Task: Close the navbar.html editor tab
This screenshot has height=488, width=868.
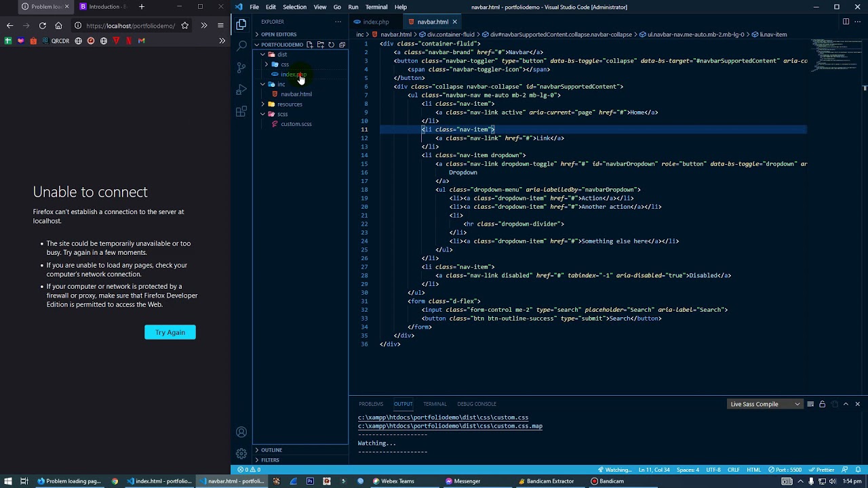Action: 454,22
